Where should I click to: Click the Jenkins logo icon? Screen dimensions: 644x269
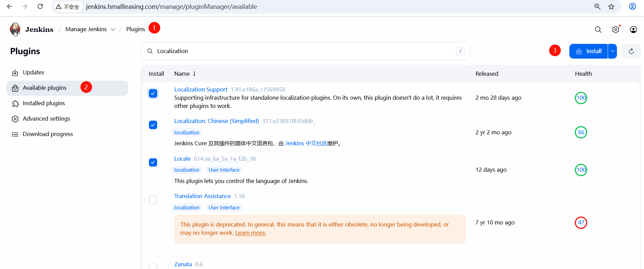coord(15,29)
